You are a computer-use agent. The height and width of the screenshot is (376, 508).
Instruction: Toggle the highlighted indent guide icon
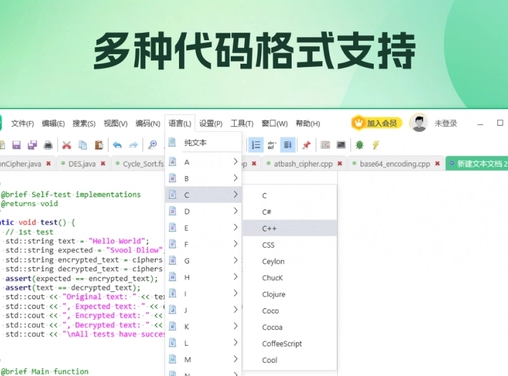coord(287,145)
